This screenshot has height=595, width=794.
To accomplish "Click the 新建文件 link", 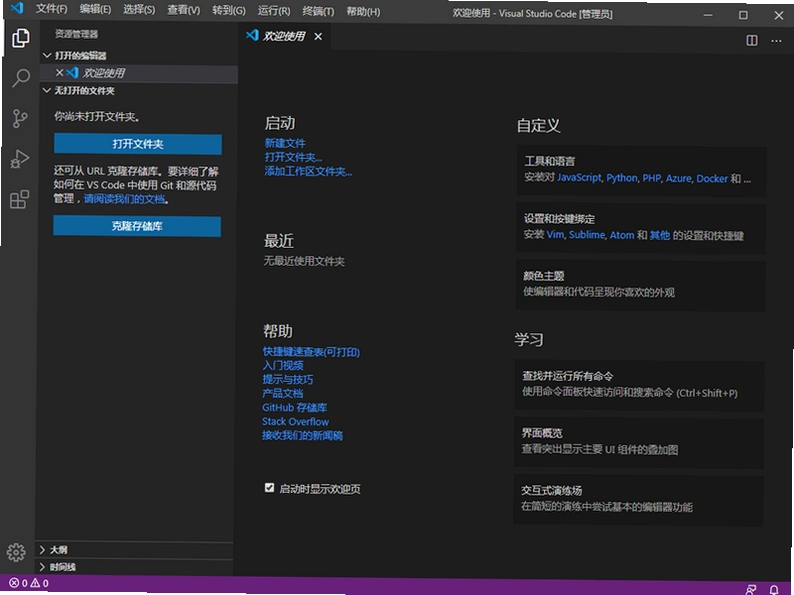I will [x=285, y=143].
